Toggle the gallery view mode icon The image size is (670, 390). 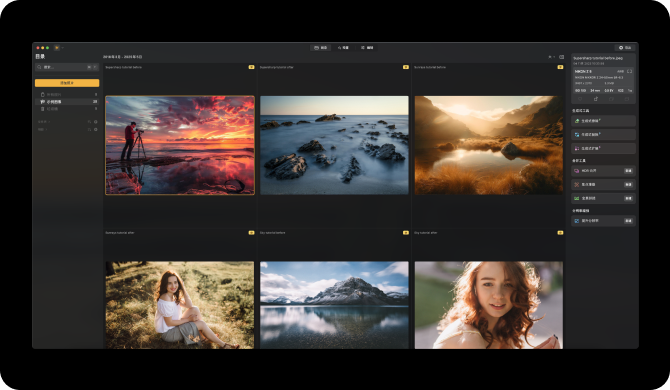click(x=561, y=57)
